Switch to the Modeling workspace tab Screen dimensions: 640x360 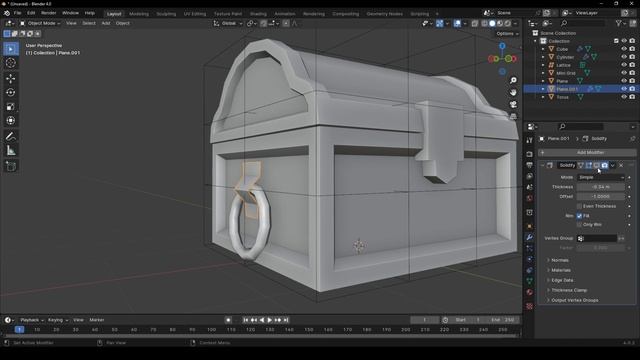click(139, 13)
